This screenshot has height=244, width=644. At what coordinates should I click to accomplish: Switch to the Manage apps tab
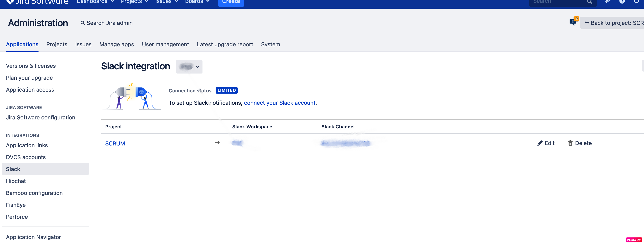click(117, 44)
